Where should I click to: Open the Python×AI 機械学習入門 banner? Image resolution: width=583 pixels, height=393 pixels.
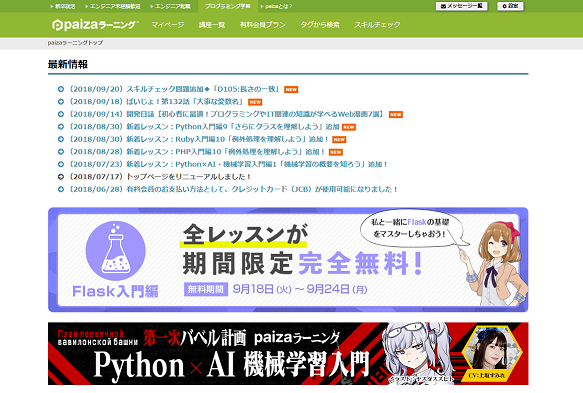click(x=288, y=354)
